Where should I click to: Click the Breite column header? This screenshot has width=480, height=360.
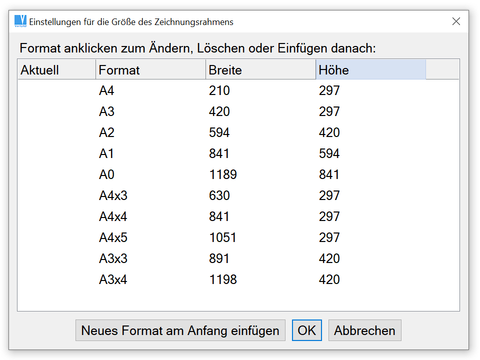click(261, 70)
